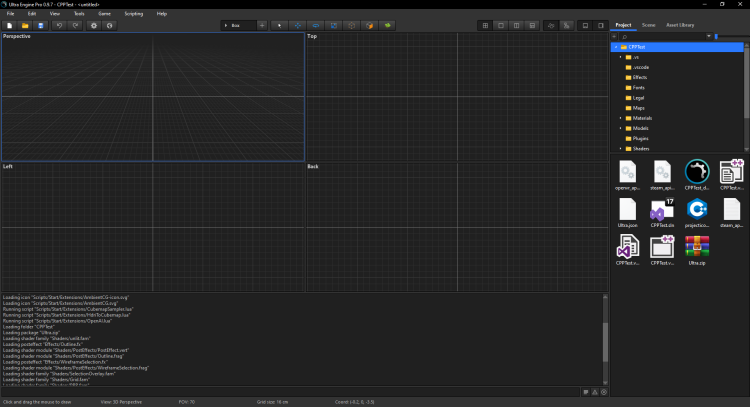Adjust the thumbnail size slider
The height and width of the screenshot is (407, 750).
(716, 36)
